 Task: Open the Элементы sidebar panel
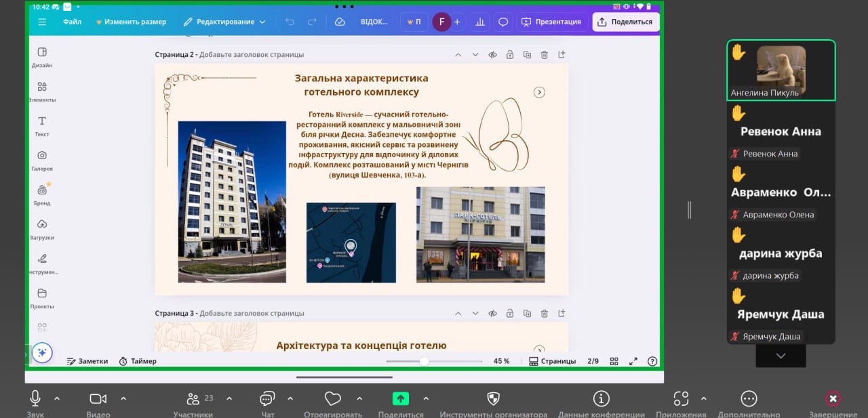click(x=42, y=92)
